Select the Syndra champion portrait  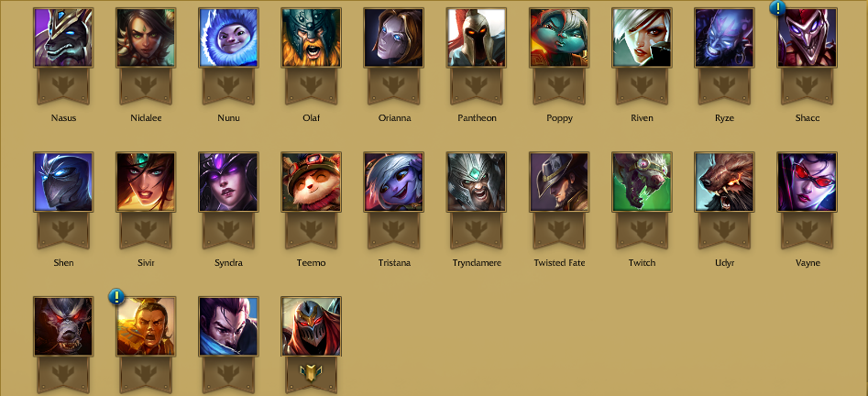coord(228,182)
